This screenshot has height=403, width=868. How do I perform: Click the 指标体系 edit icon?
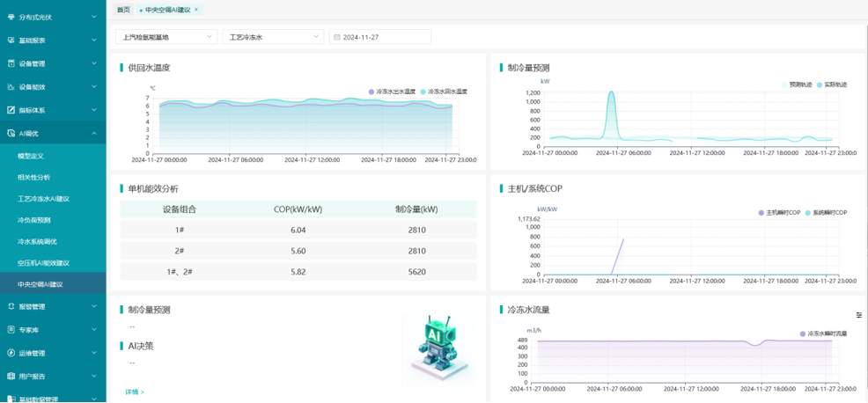[x=11, y=110]
